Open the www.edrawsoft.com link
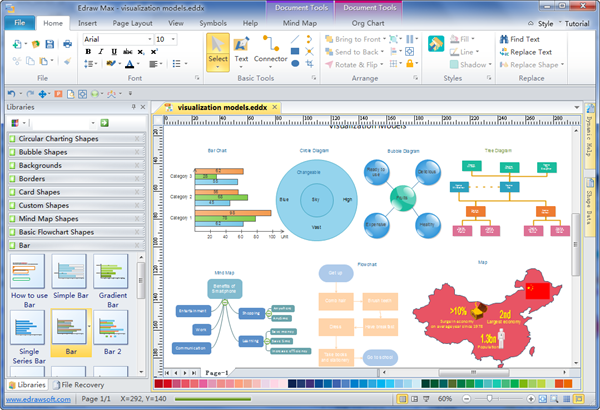600x410 pixels. [38, 399]
